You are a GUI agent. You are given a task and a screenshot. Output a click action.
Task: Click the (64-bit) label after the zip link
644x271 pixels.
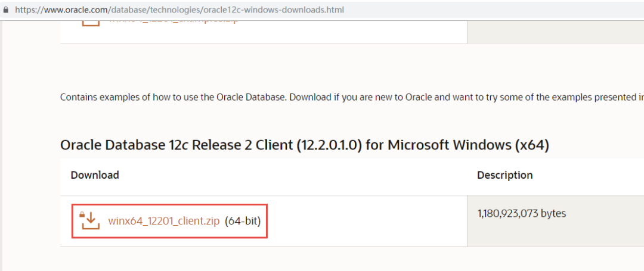(x=243, y=221)
